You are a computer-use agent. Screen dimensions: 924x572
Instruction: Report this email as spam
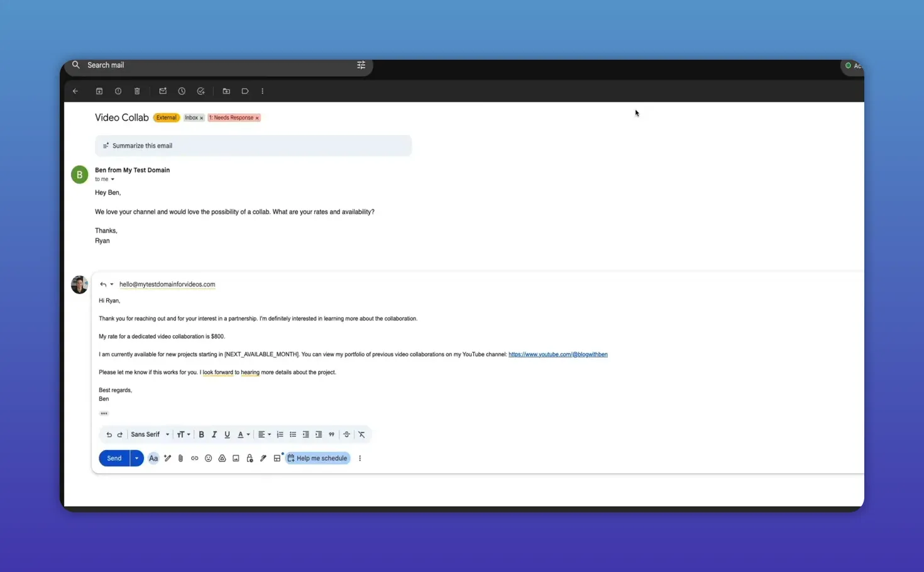118,91
